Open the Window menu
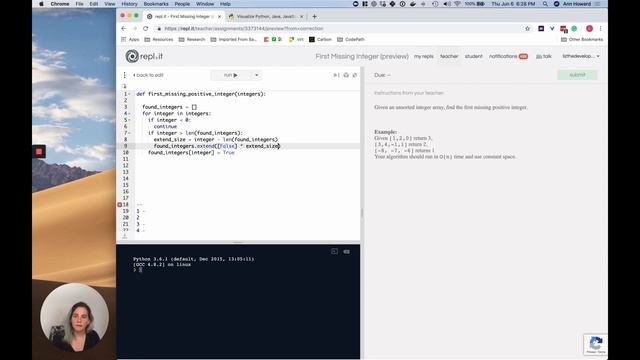This screenshot has height=360, width=640. click(x=205, y=4)
